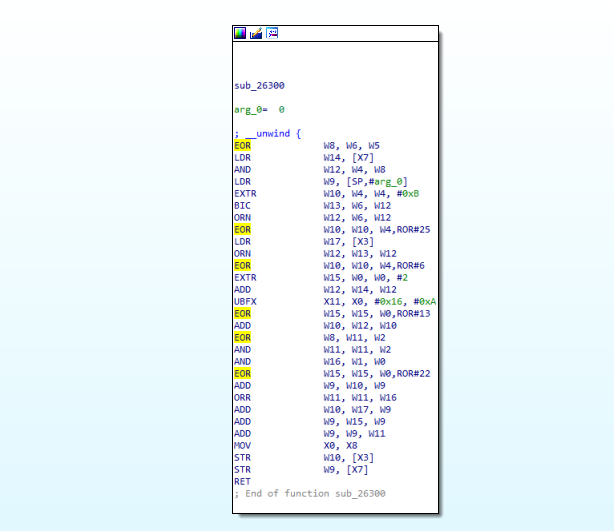This screenshot has height=531, width=614.
Task: Select the 'ADD W10, W17, W9' instruction
Action: 312,410
